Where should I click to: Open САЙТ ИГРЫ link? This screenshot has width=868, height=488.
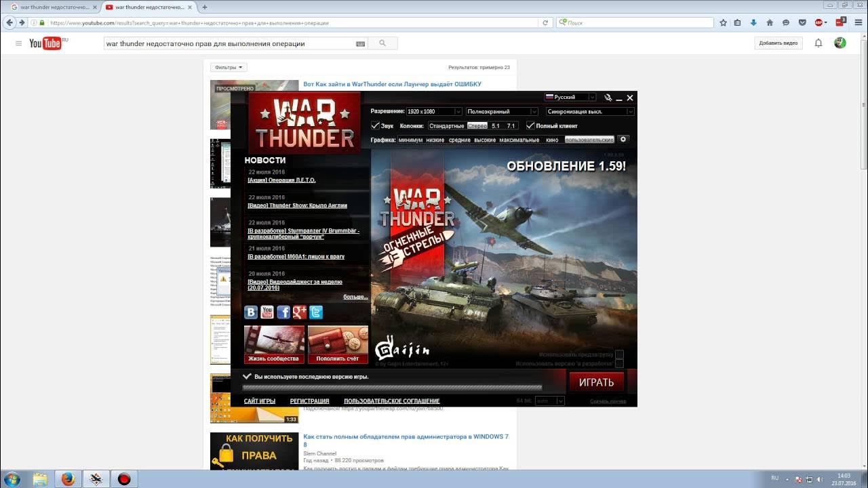click(x=260, y=401)
